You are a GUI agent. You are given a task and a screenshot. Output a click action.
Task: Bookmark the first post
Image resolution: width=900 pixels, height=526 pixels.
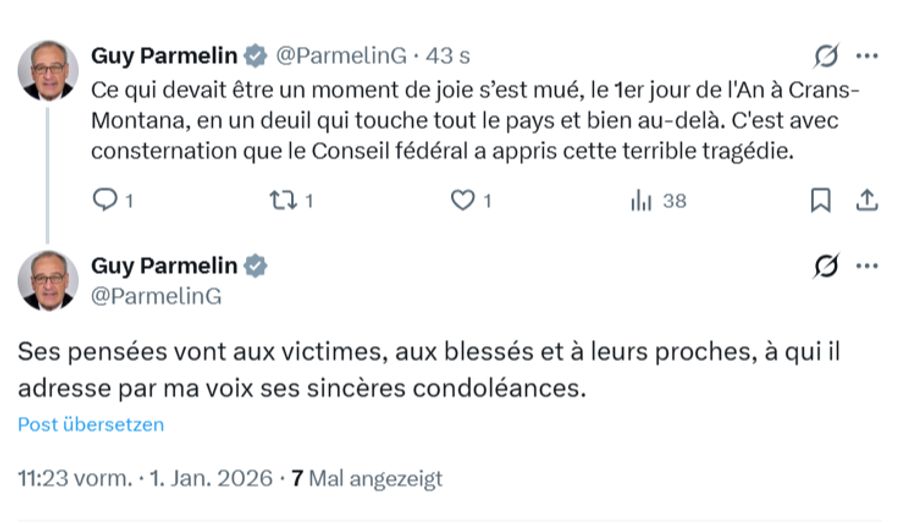(x=820, y=201)
